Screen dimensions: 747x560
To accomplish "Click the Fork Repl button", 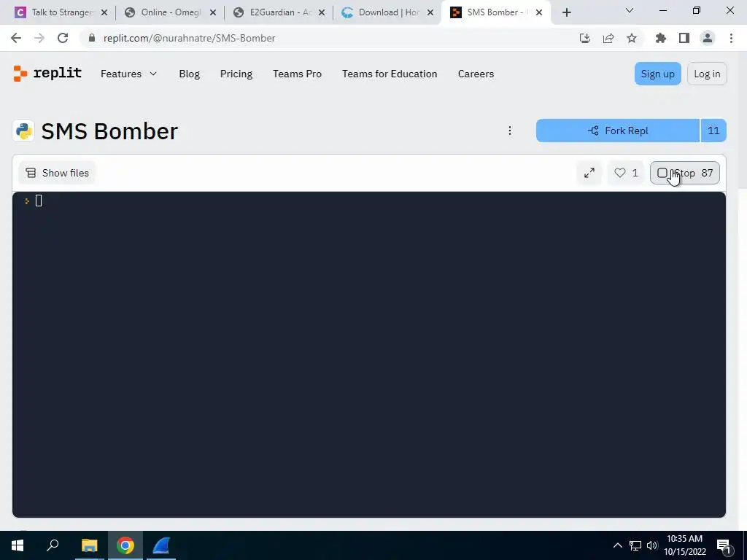I will click(x=617, y=131).
